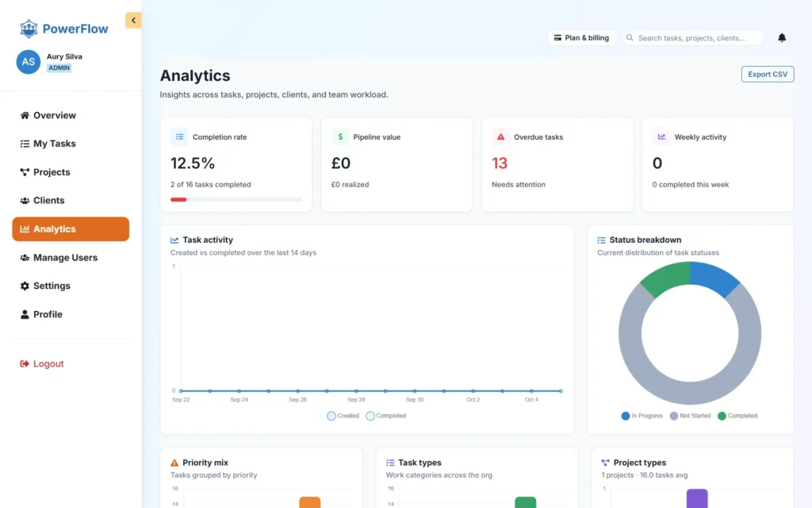The height and width of the screenshot is (508, 812).
Task: Click the Completion rate card icon
Action: (x=180, y=137)
